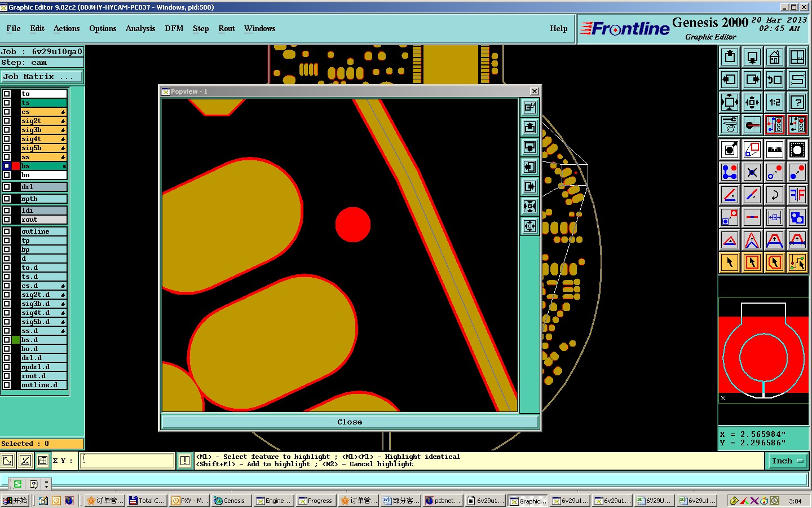The height and width of the screenshot is (508, 812).
Task: Click the green color swatch of layer bs.d
Action: [x=16, y=340]
